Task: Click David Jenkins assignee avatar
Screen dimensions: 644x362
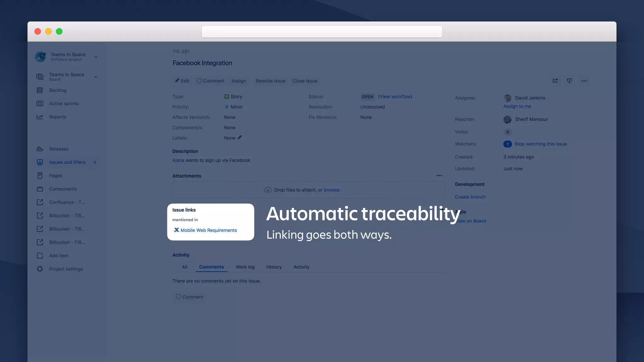Action: click(x=508, y=98)
